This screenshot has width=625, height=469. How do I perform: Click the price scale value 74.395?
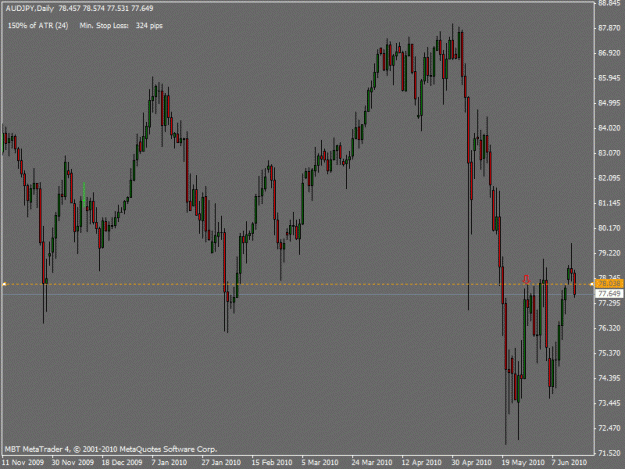(609, 378)
